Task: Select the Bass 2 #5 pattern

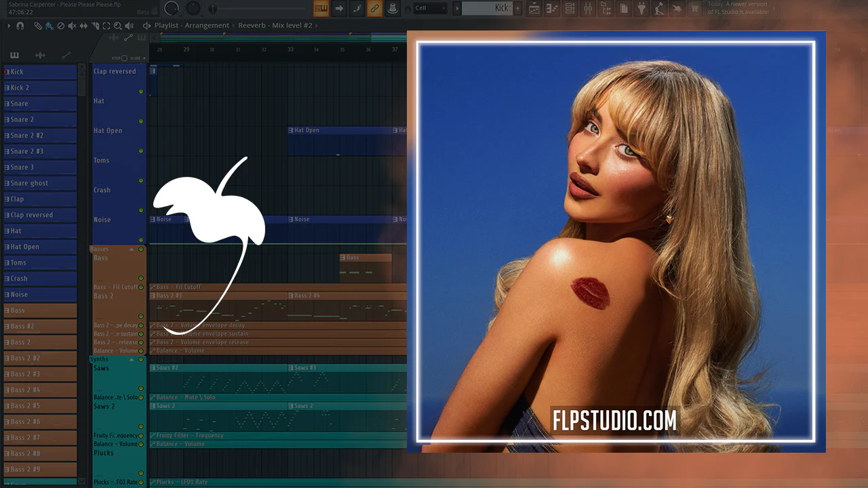Action: coord(40,405)
